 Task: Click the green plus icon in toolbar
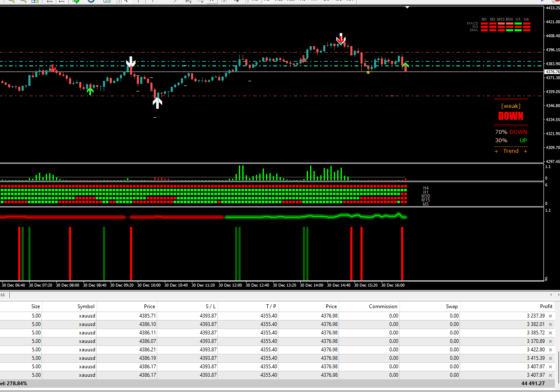click(76, 1)
